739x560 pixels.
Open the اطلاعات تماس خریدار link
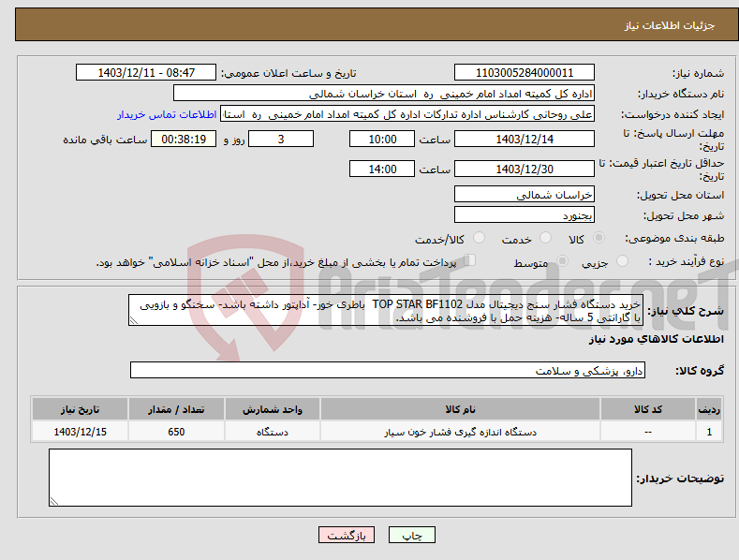(167, 114)
